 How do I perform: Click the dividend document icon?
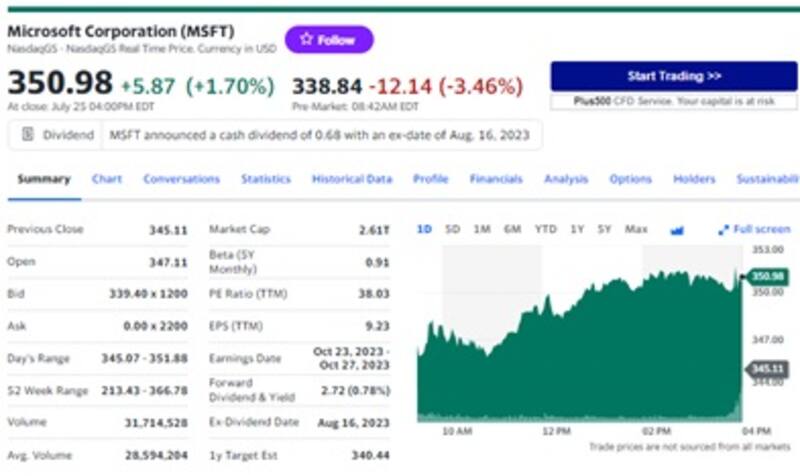[28, 134]
